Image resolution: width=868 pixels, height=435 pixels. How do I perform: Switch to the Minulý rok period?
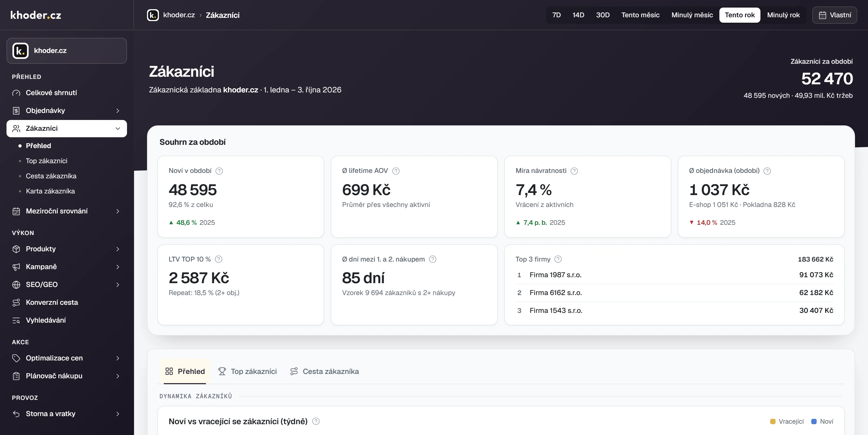(x=783, y=15)
